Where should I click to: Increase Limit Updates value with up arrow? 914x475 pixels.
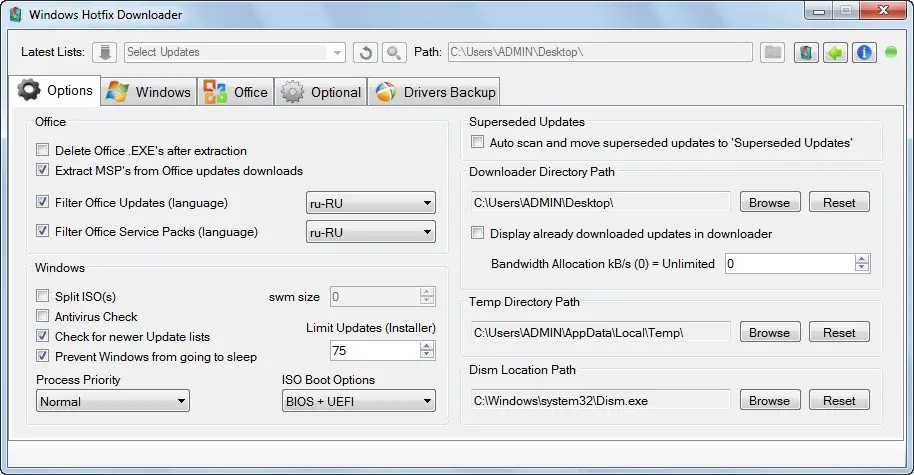[x=427, y=346]
